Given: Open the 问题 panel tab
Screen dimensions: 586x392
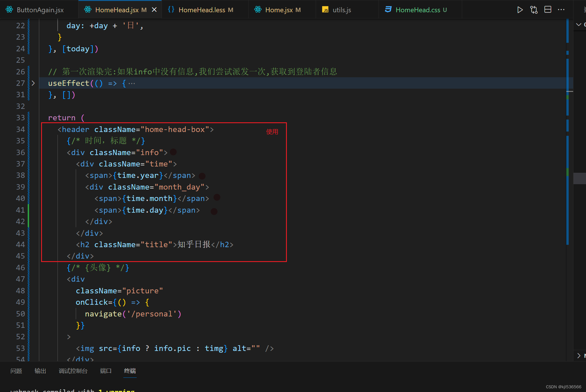Looking at the screenshot, I should [16, 371].
